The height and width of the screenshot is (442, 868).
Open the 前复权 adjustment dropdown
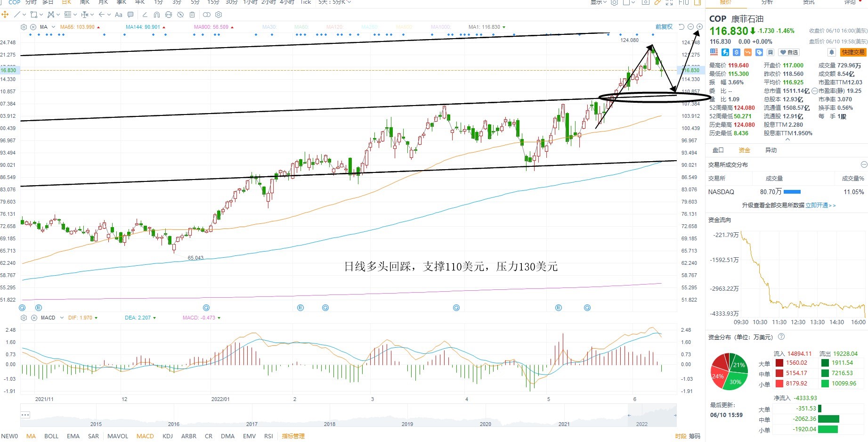(x=664, y=27)
